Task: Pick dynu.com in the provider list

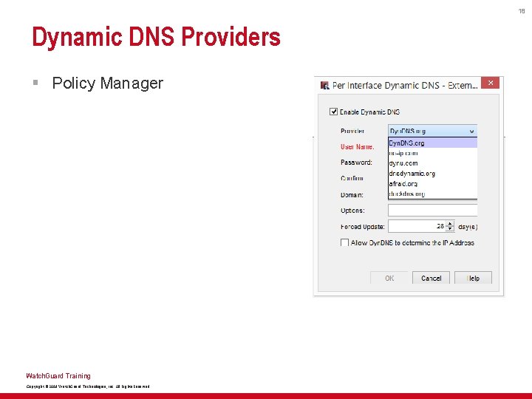Action: tap(432, 163)
